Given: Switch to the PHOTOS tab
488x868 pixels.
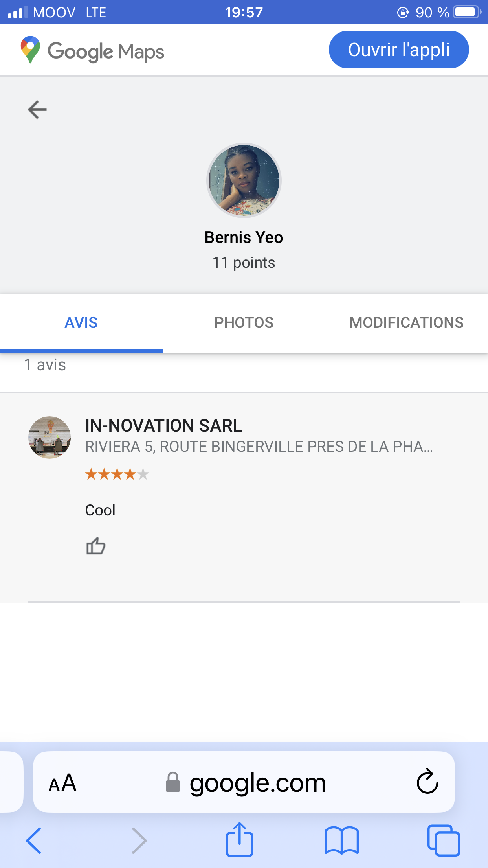Looking at the screenshot, I should pos(244,323).
